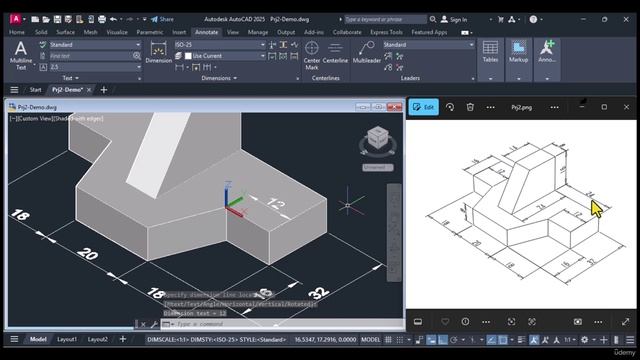Click the Delete trash icon in the photo viewer
Screen dimensions: 640x360
(470, 107)
